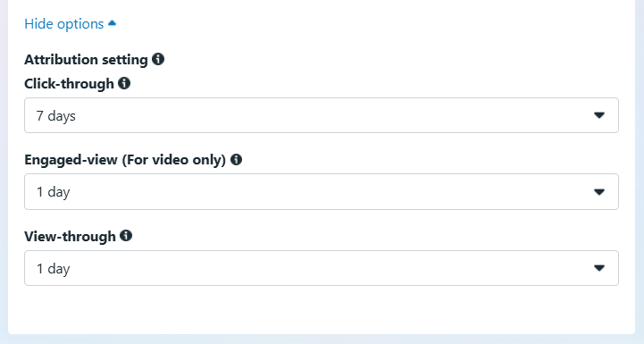
Task: Open the View-through window dropdown
Action: pos(322,268)
